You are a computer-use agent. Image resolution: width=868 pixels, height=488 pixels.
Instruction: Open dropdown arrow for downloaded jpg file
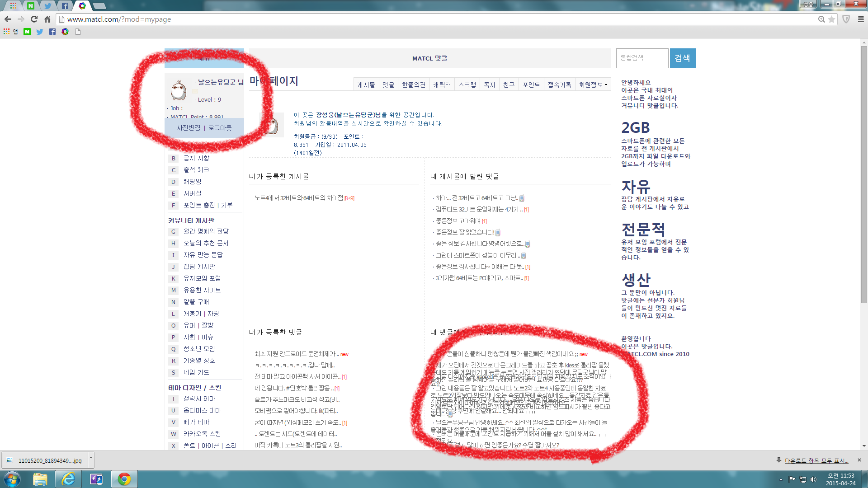click(x=91, y=458)
